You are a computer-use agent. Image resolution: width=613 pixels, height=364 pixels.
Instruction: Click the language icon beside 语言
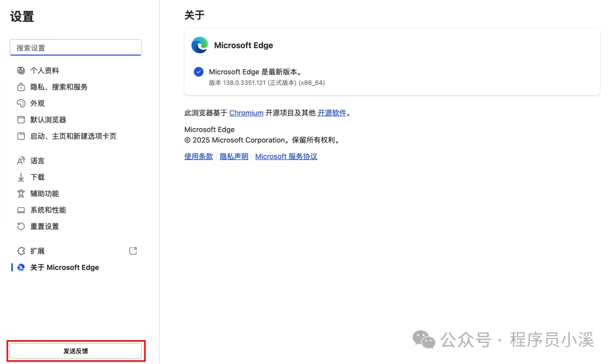point(21,160)
